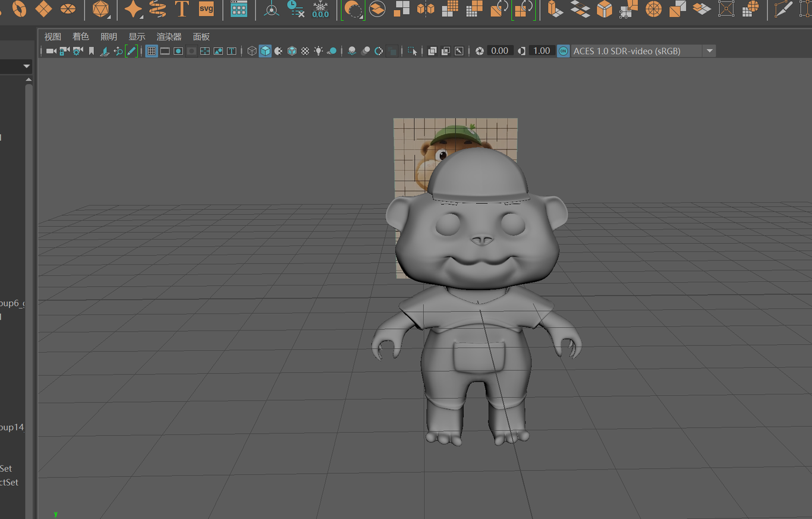The image size is (812, 519).
Task: Click the camera Bookmarks icon
Action: [92, 51]
